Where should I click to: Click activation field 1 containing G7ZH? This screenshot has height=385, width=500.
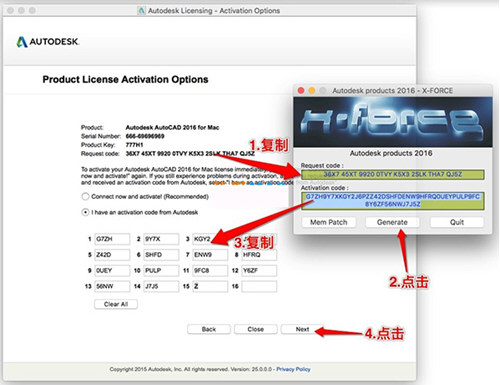pyautogui.click(x=112, y=239)
